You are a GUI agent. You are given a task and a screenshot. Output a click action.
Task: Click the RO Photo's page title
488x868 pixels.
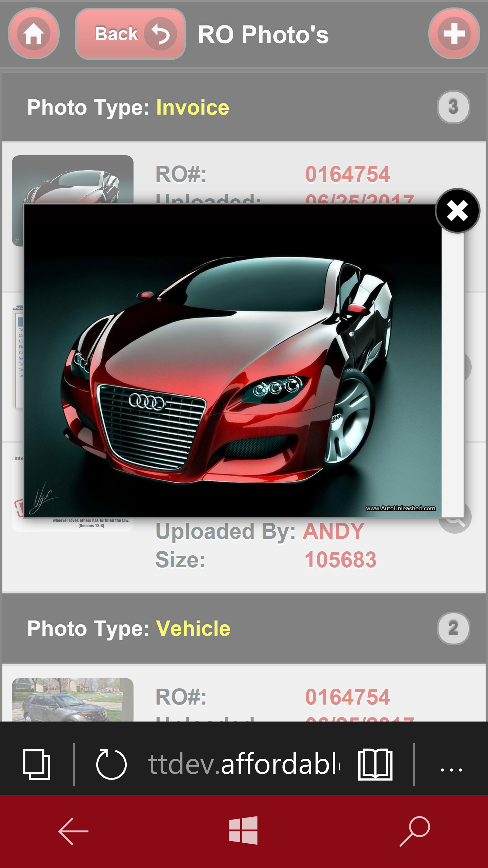pyautogui.click(x=263, y=34)
